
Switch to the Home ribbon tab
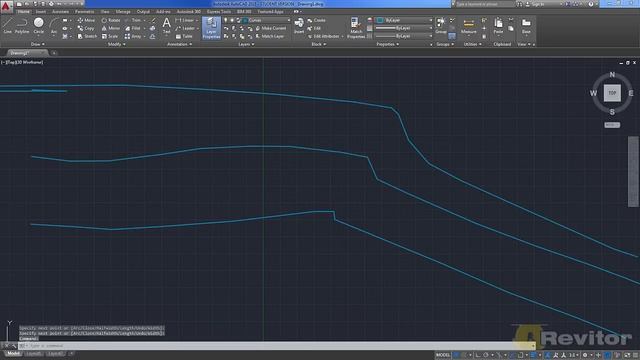[23, 12]
